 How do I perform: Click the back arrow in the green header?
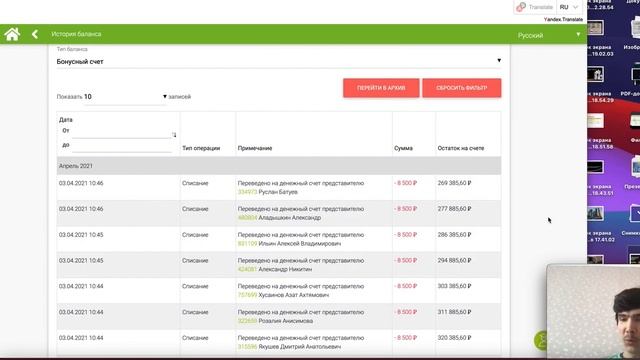click(x=35, y=34)
